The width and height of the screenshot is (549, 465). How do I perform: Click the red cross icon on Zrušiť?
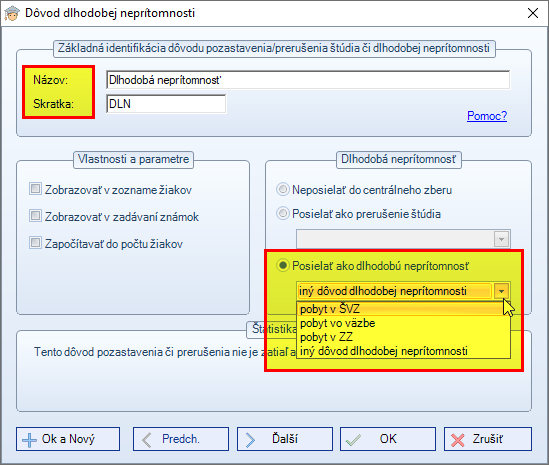point(458,440)
